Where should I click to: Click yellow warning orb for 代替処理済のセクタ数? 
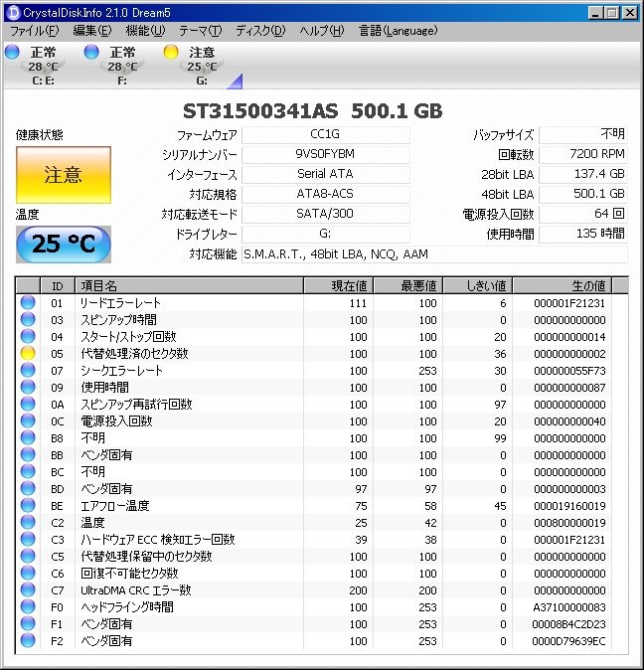[x=28, y=353]
